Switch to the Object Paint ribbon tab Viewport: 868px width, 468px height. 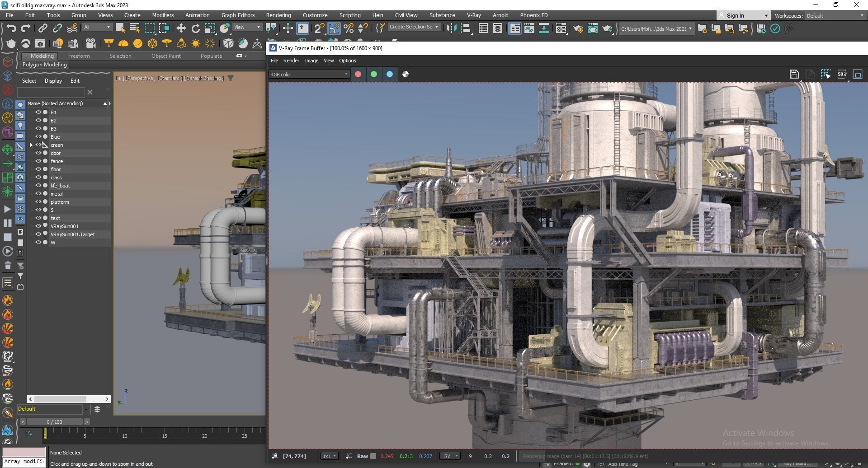coord(166,56)
